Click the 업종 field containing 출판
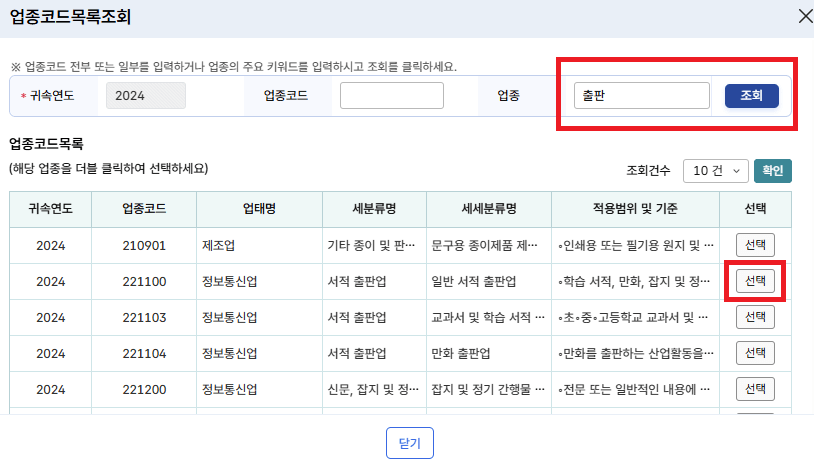The width and height of the screenshot is (814, 465). 642,95
